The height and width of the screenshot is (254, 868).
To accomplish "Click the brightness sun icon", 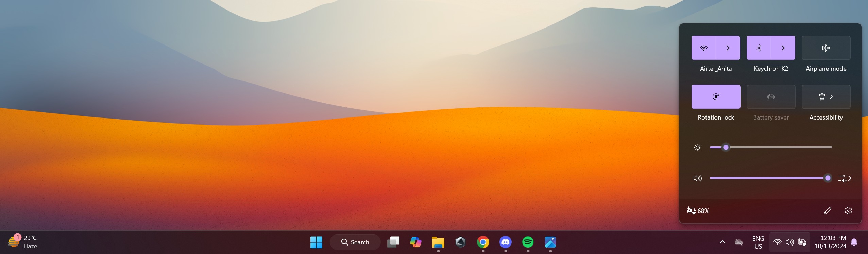I will click(x=698, y=148).
